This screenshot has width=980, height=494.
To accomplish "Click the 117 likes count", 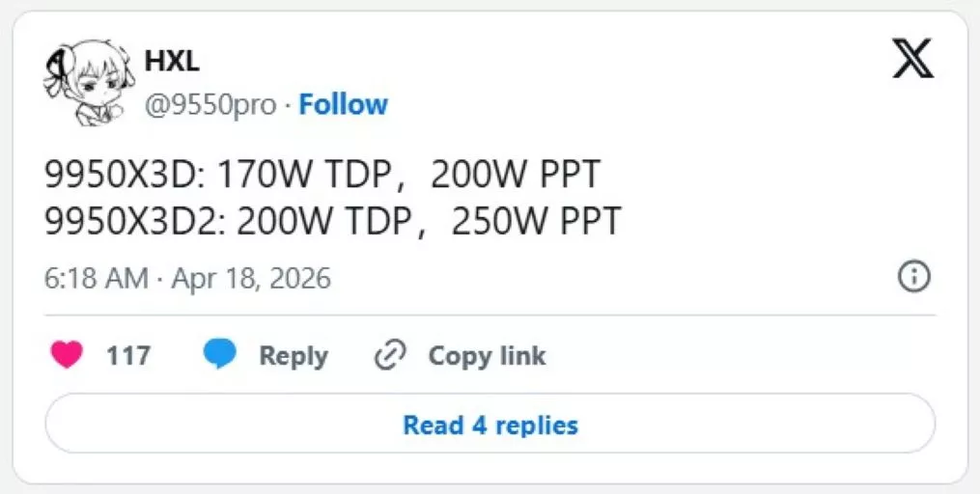I will coord(128,356).
